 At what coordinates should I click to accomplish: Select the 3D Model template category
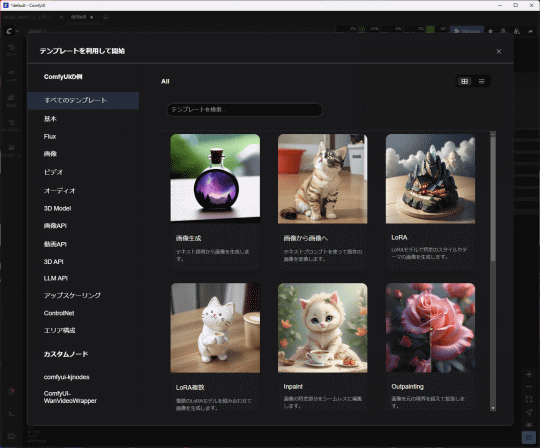tap(57, 208)
